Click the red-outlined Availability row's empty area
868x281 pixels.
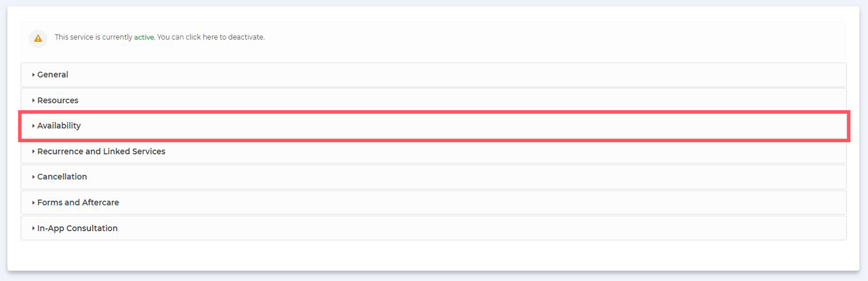(x=467, y=126)
